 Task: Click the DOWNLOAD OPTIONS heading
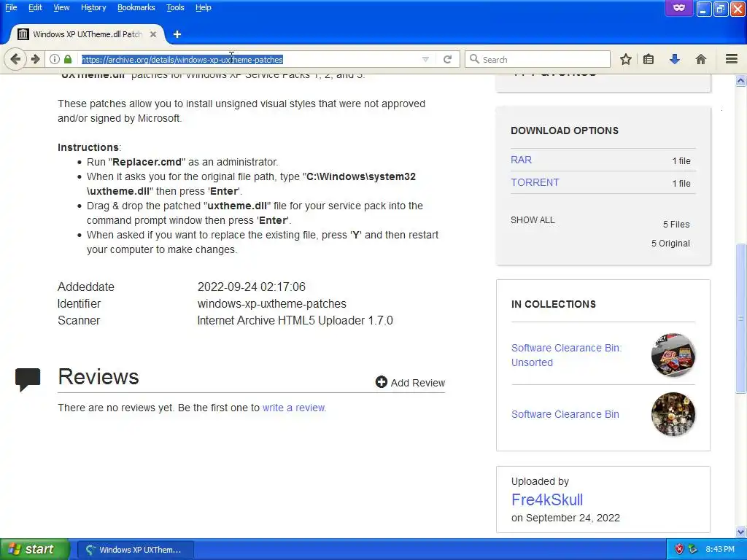[565, 131]
